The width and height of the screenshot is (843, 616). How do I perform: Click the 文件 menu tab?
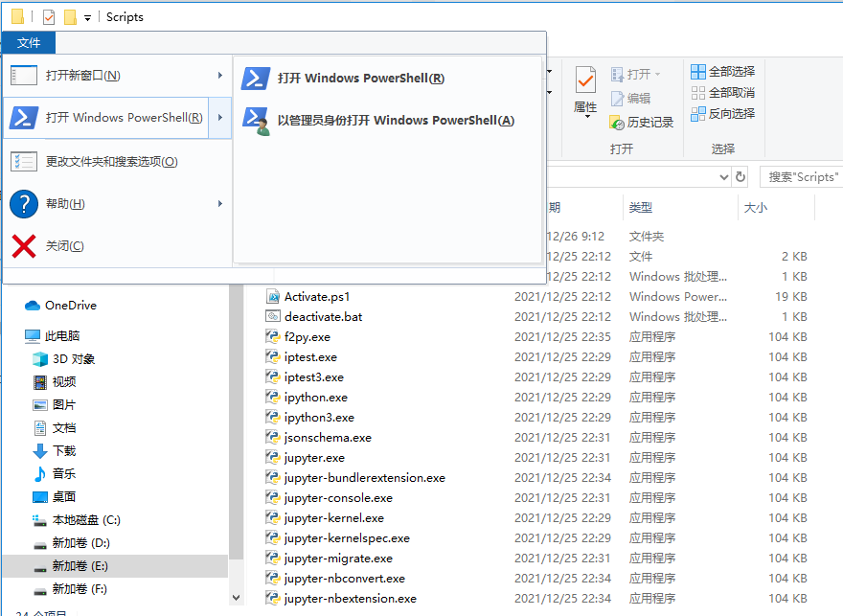28,42
